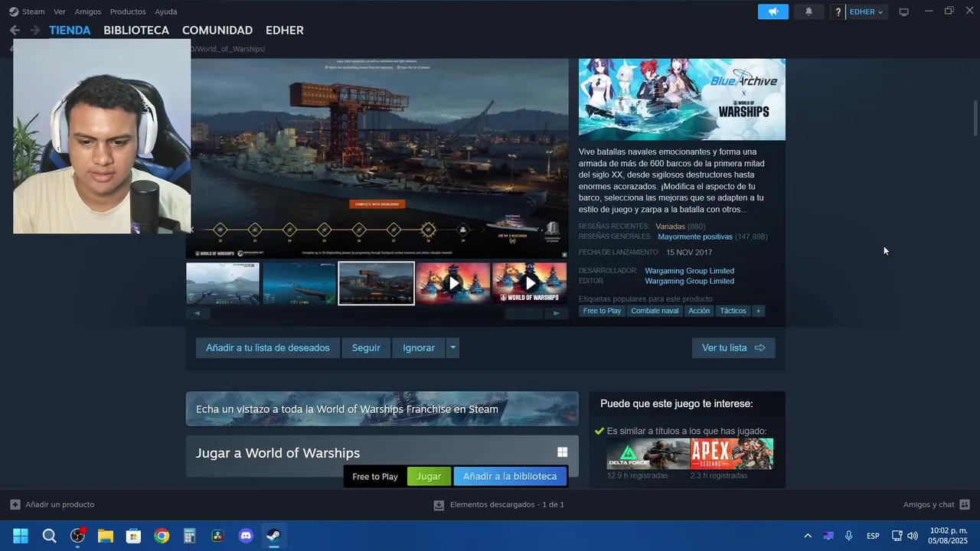Expand the EDHER account dropdown
The width and height of the screenshot is (980, 551).
click(867, 11)
